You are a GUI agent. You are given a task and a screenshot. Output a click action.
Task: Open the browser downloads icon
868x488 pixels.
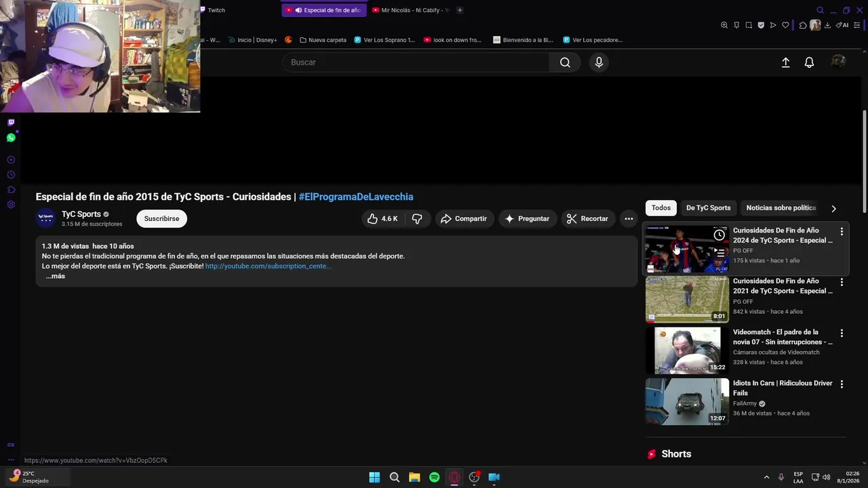click(827, 25)
